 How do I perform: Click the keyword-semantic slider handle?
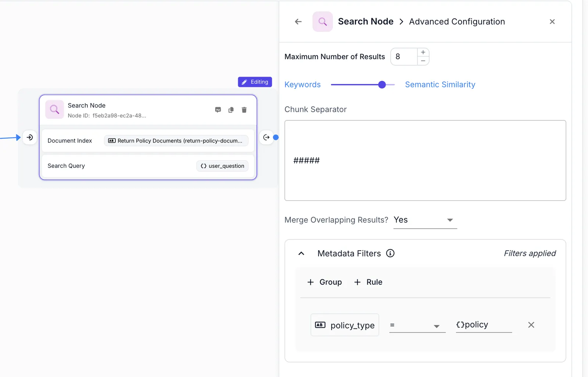tap(382, 85)
